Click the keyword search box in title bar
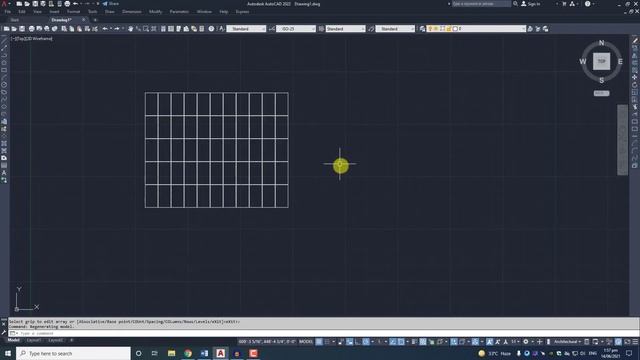Viewport: 640px width, 360px height. pos(481,4)
